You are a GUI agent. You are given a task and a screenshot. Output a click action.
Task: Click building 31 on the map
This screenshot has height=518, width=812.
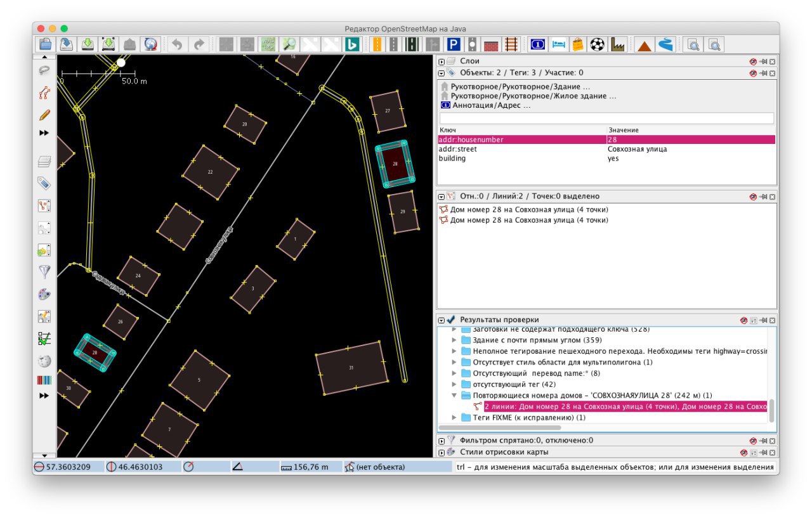pyautogui.click(x=352, y=368)
